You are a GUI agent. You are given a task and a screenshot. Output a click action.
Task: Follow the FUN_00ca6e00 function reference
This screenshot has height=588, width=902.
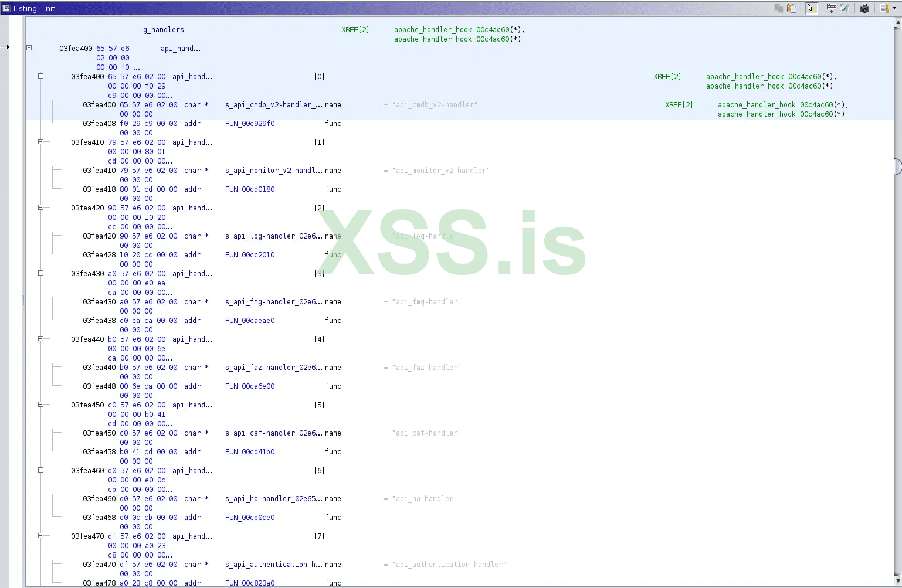(250, 386)
